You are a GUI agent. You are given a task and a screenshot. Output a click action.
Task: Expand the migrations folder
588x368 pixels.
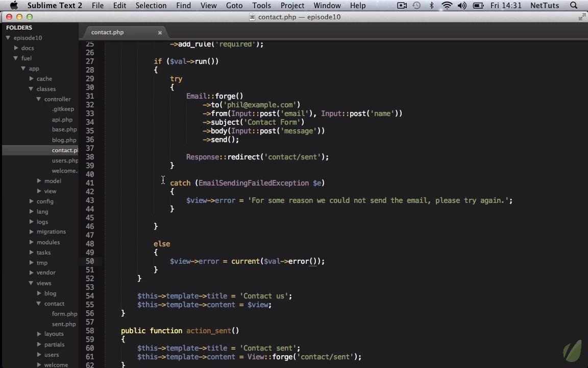click(32, 232)
